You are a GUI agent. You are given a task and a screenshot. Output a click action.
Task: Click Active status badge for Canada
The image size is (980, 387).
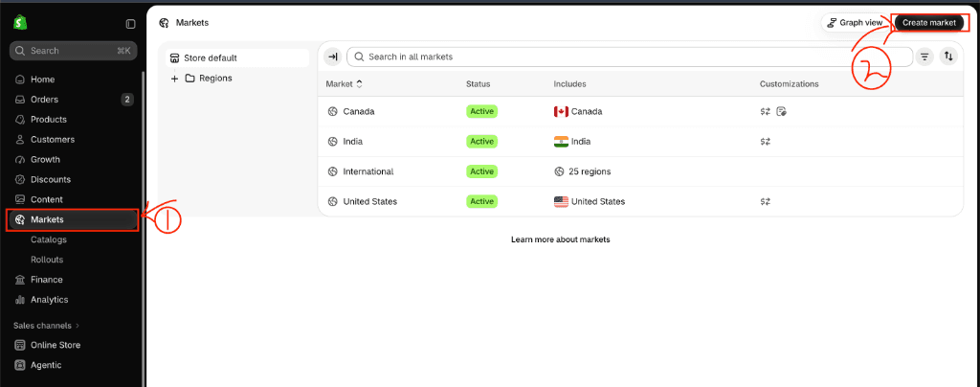(482, 111)
